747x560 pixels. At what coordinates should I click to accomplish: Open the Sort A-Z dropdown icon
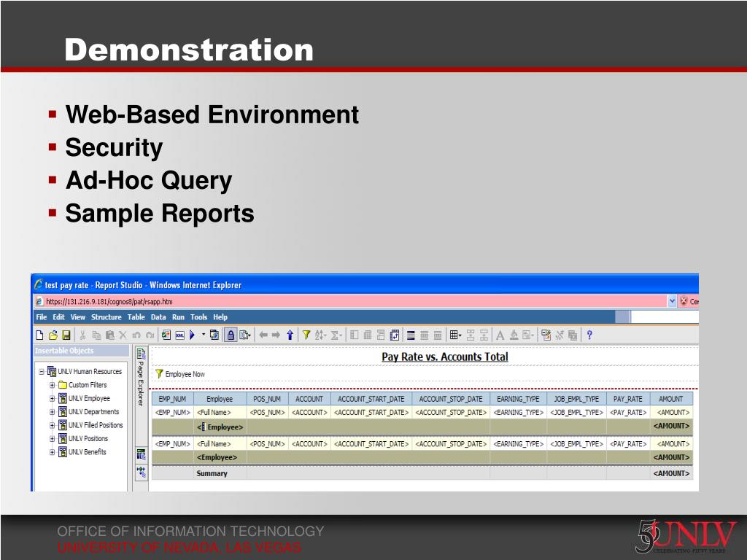pyautogui.click(x=320, y=335)
